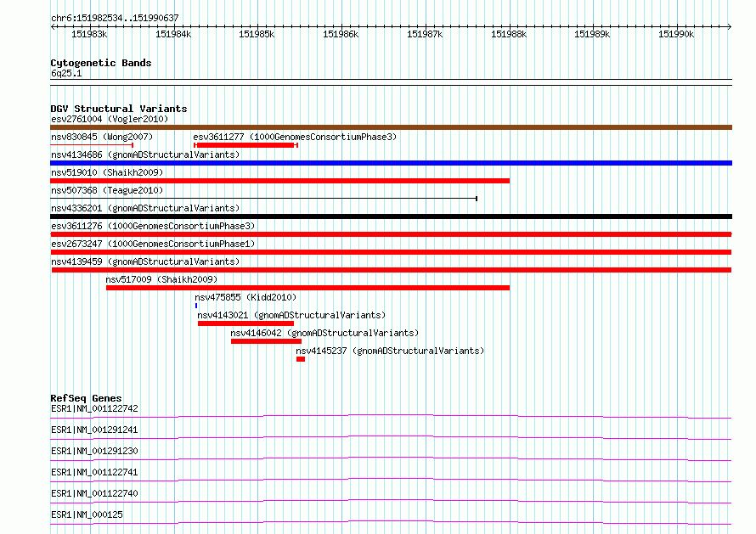
Task: Open the ESR1|NM_001291230 transcript label
Action: point(94,451)
